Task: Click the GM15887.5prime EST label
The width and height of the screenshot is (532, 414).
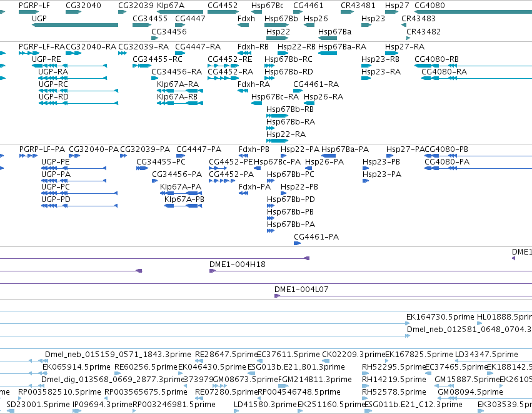Action: pyautogui.click(x=467, y=380)
